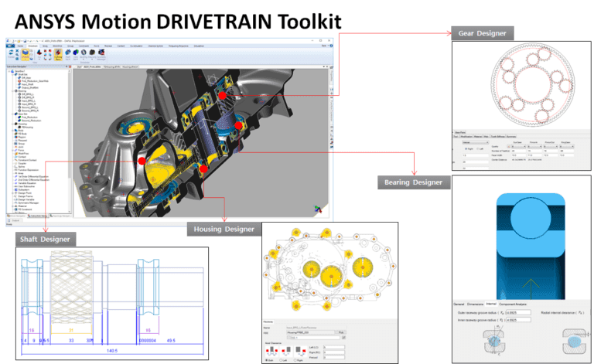Select the Left radio button in Housing Designer

(281, 360)
